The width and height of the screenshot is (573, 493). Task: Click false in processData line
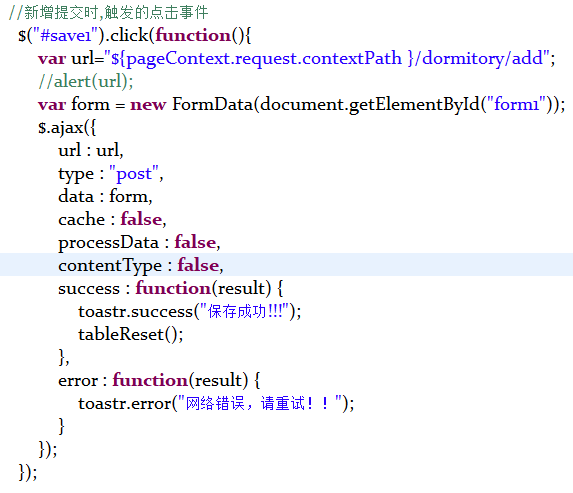(x=195, y=242)
